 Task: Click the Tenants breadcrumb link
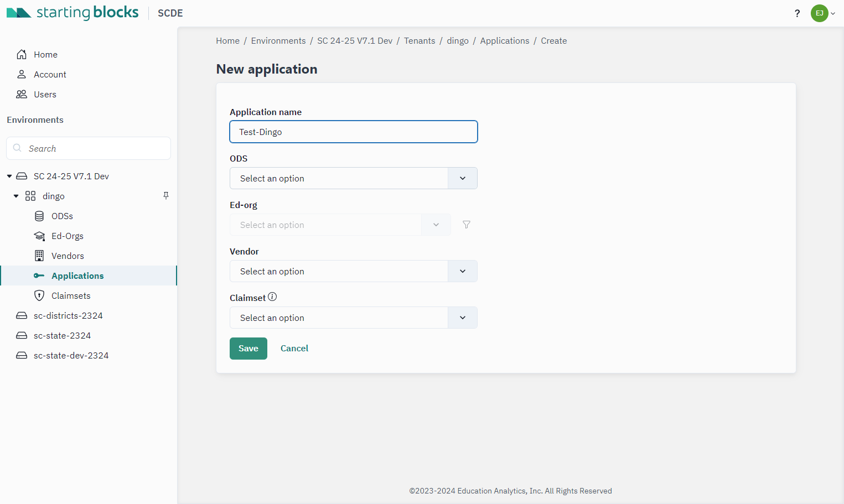420,41
